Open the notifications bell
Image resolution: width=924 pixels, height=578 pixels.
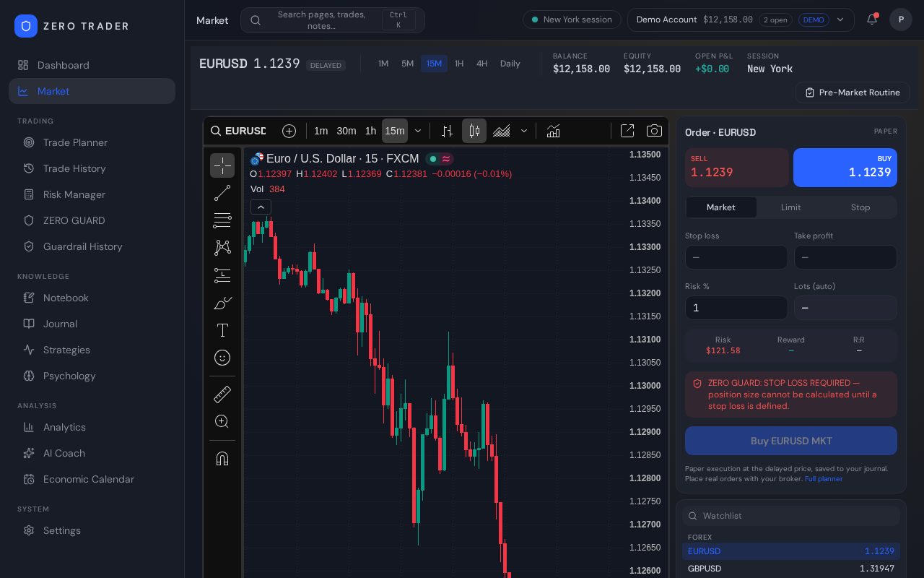pos(872,20)
